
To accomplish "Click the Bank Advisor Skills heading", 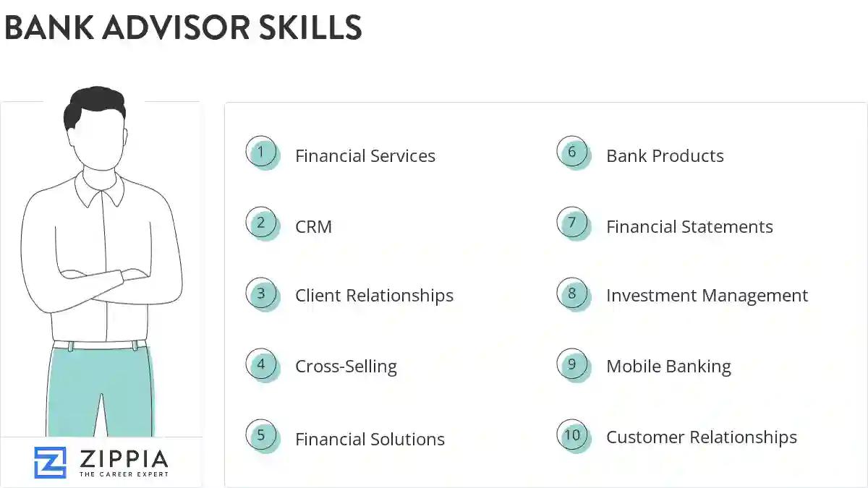I will pos(183,27).
